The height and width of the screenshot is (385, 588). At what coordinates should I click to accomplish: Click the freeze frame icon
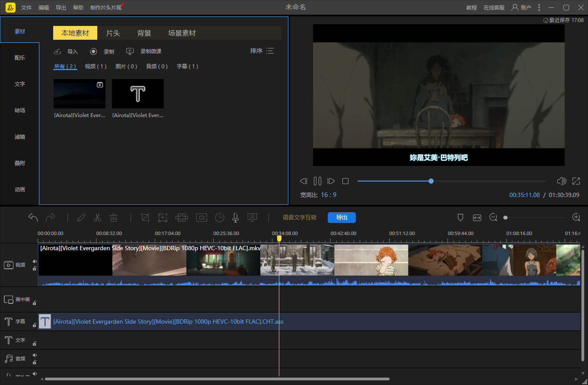pyautogui.click(x=201, y=217)
